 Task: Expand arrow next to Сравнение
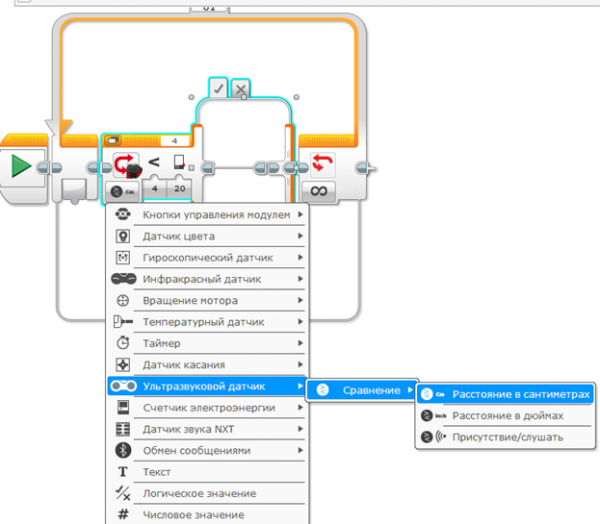[410, 390]
